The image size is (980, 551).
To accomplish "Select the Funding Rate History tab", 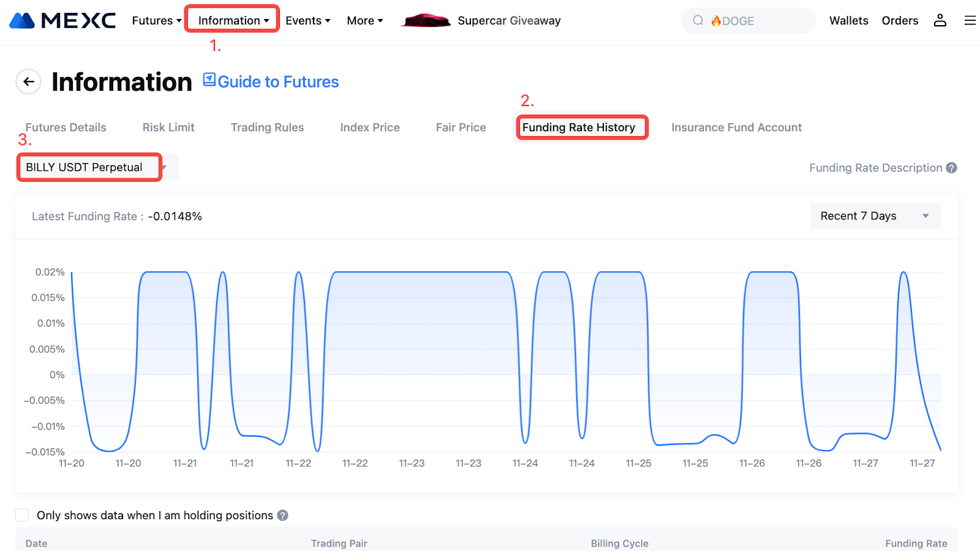I will coord(578,127).
